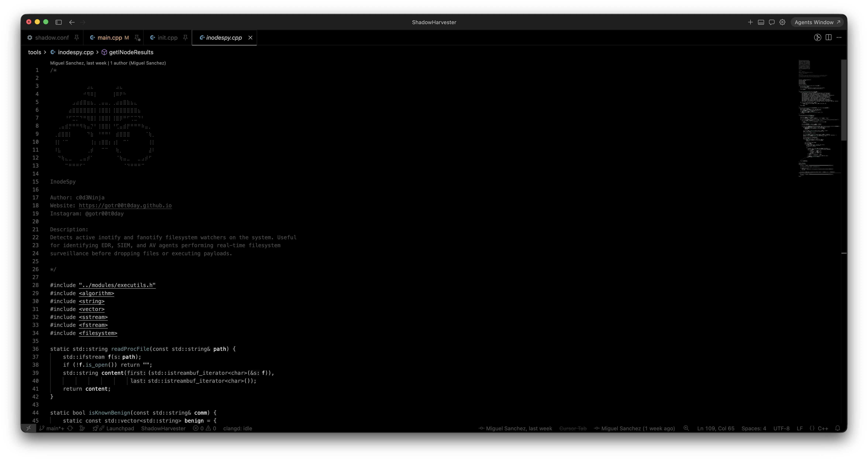Go forward with the right arrow
The width and height of the screenshot is (868, 460).
coord(82,22)
